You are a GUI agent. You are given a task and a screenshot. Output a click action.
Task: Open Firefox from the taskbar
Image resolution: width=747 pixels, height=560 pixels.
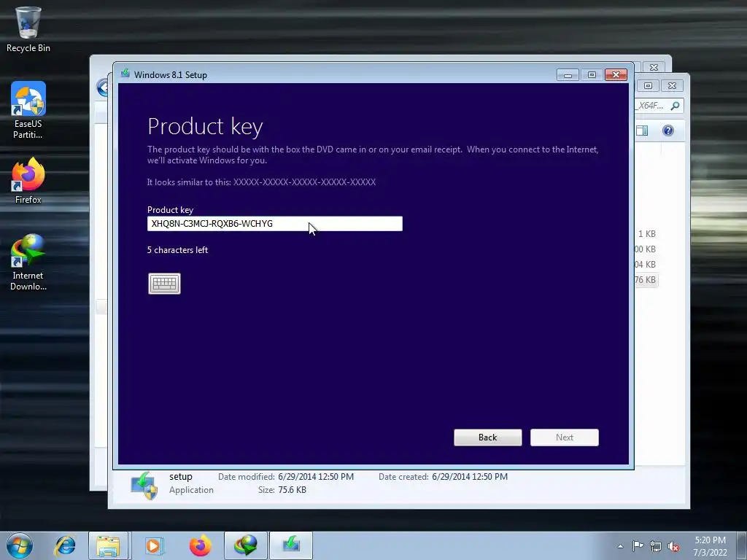[200, 545]
